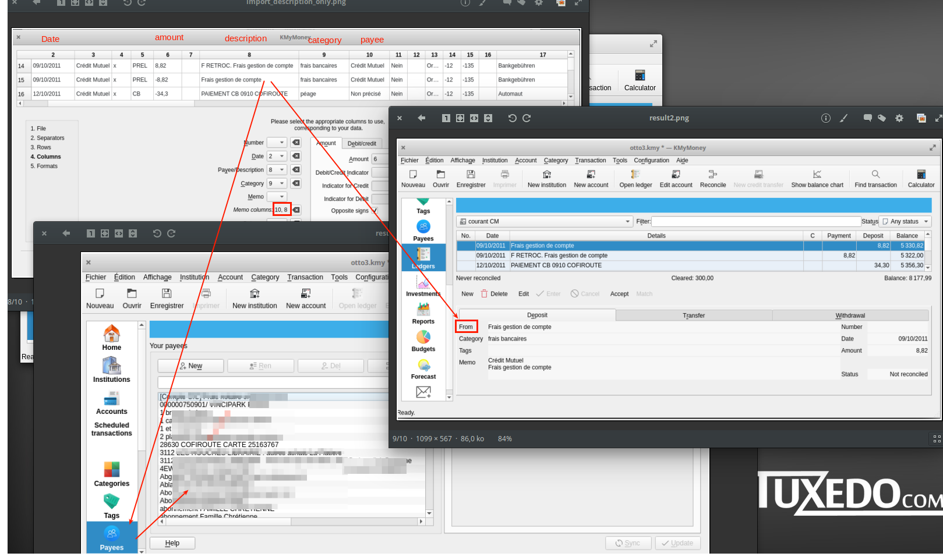Open the Category column dropdown
Image resolution: width=943 pixels, height=560 pixels.
click(x=277, y=183)
